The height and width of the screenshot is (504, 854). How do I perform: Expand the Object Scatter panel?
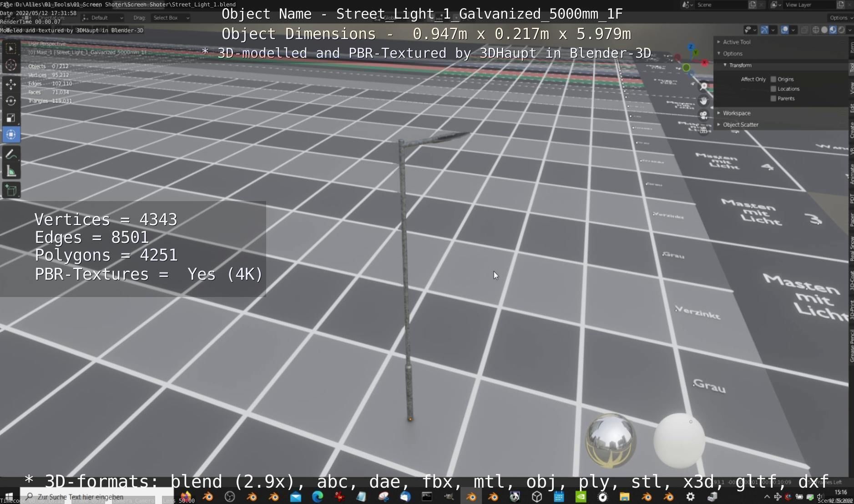click(x=781, y=125)
